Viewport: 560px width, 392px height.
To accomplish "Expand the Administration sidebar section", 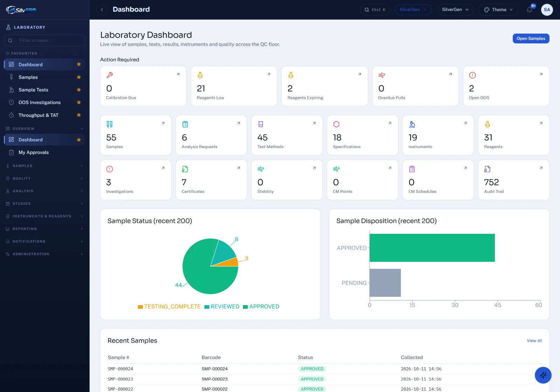I will click(44, 254).
